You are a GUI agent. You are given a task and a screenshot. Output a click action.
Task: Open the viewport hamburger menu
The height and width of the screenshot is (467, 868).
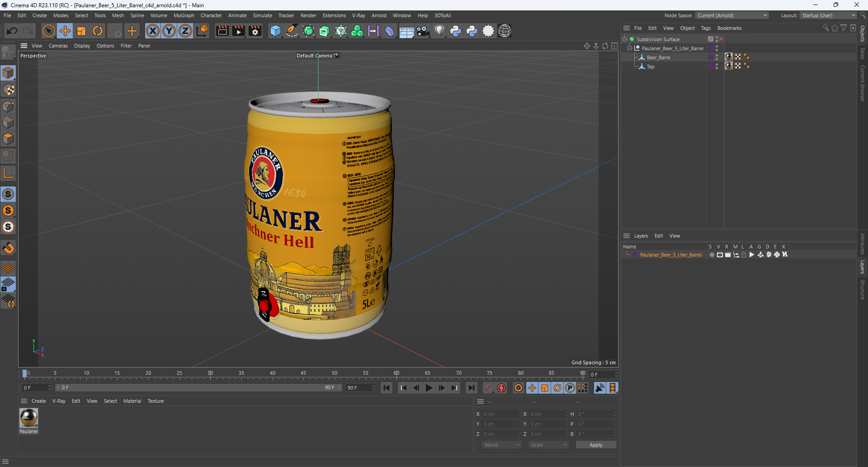[x=24, y=46]
